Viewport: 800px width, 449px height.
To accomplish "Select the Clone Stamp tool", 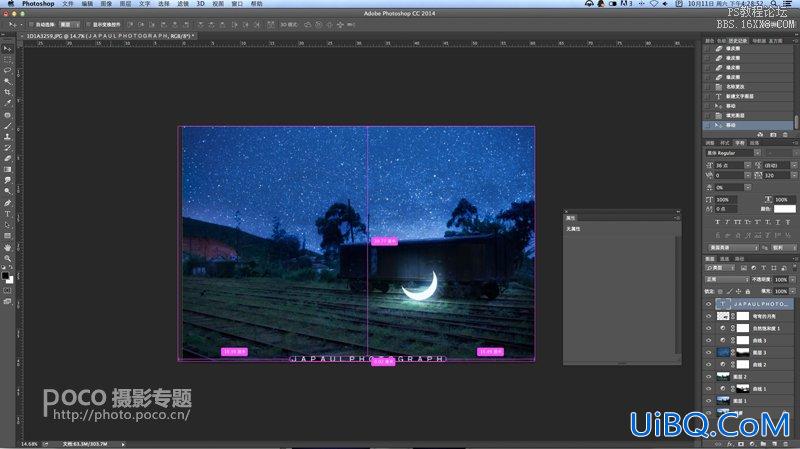I will (x=7, y=137).
